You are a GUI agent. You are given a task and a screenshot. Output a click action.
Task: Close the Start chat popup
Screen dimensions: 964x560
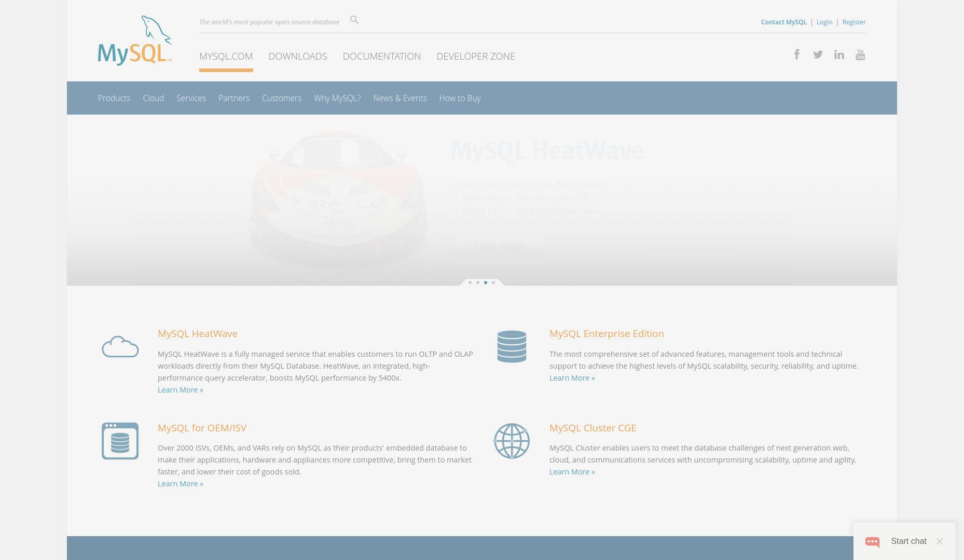(940, 541)
